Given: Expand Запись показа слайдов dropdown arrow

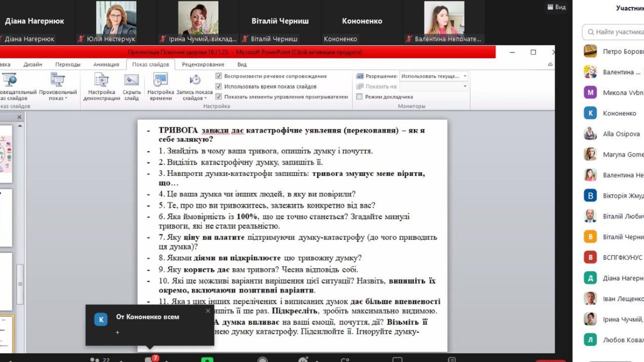Looking at the screenshot, I should point(206,98).
